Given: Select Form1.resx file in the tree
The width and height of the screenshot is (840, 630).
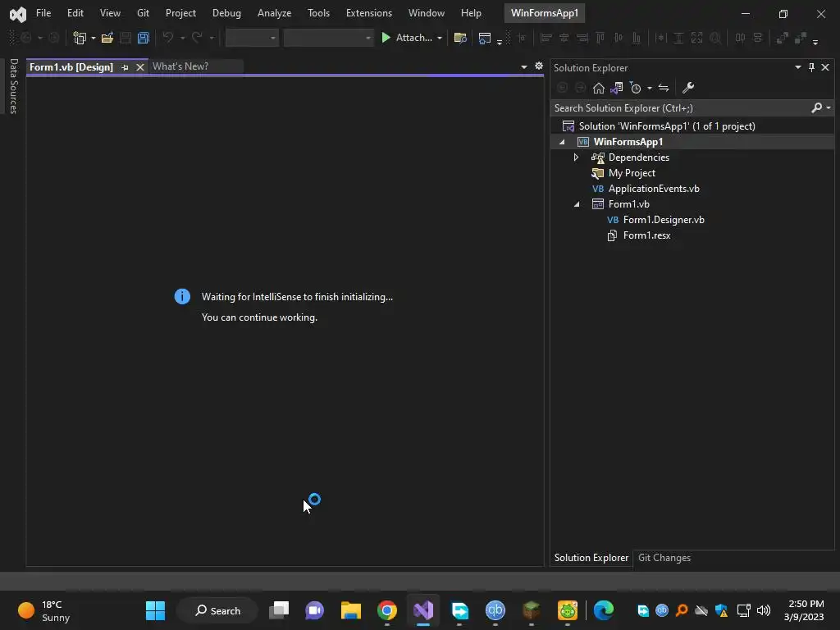Looking at the screenshot, I should click(646, 235).
